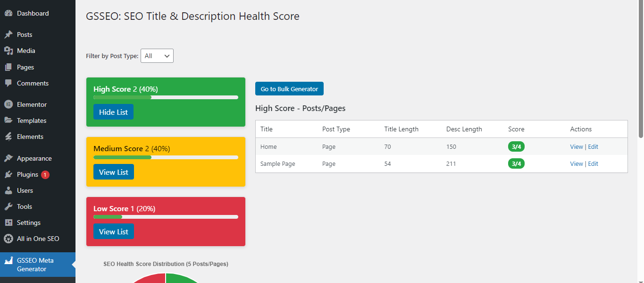Screen dimensions: 644x283
Task: Click the Elementor logo icon
Action: tap(8, 104)
